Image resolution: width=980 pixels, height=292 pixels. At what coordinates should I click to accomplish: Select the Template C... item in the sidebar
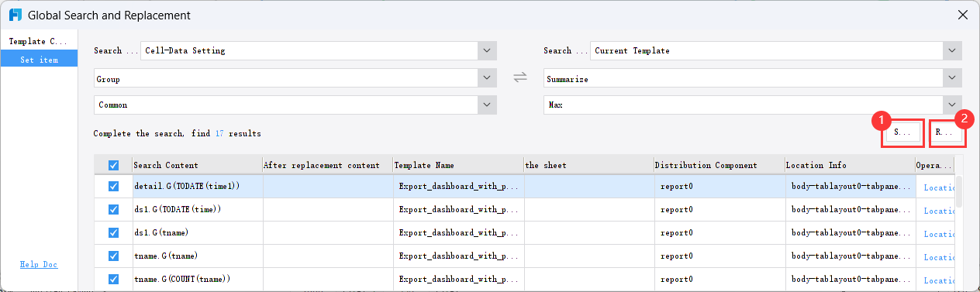point(39,41)
